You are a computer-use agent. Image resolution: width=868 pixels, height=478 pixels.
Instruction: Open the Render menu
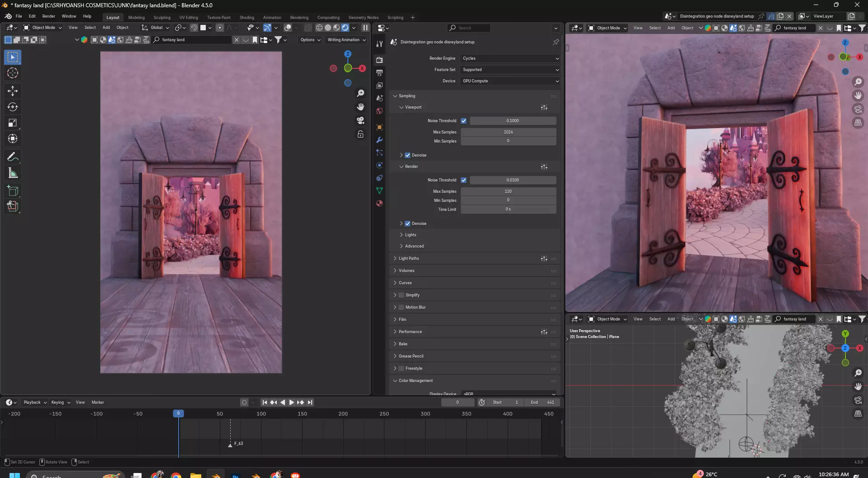[x=48, y=16]
